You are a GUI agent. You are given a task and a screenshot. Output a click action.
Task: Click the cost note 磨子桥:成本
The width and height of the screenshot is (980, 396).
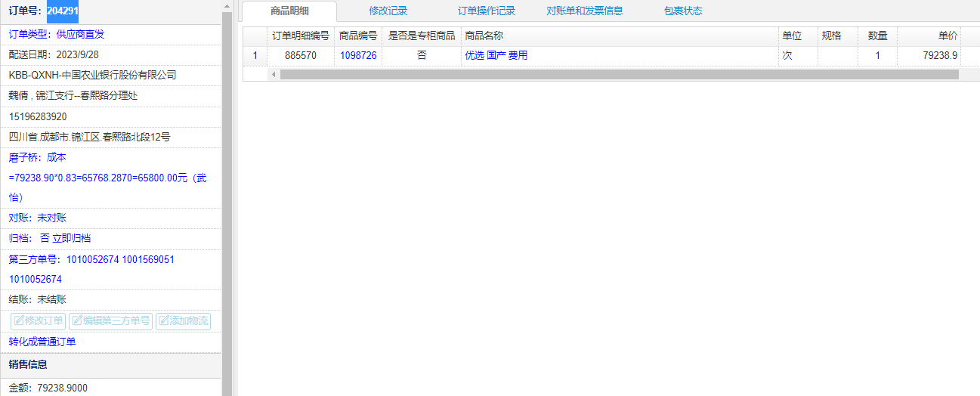(38, 157)
